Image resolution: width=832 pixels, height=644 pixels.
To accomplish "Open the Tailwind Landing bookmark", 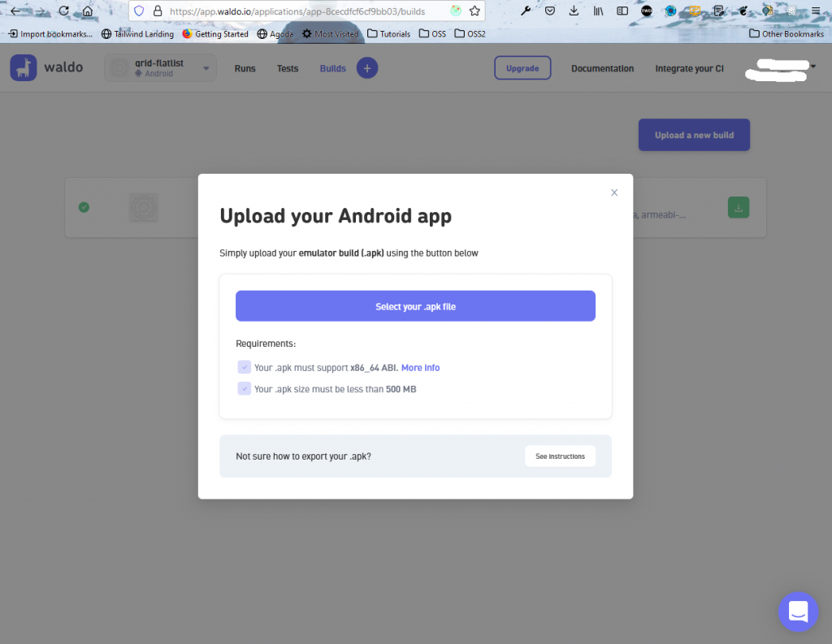I will click(x=137, y=34).
